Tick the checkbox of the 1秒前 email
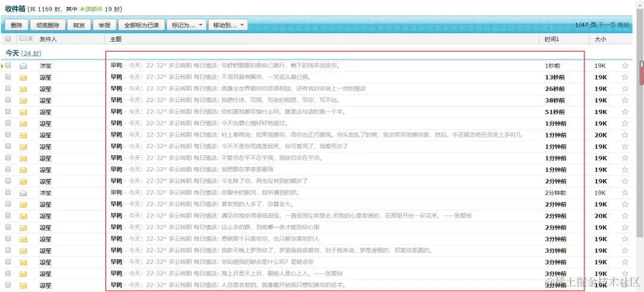644x292 pixels. pos(8,66)
